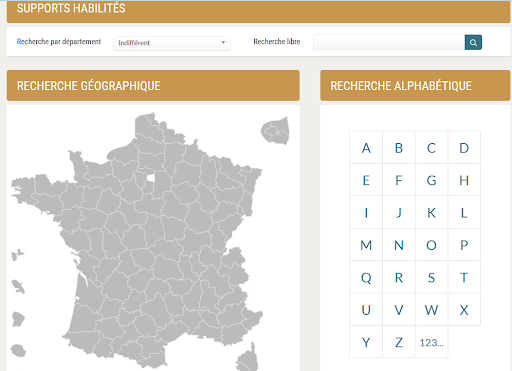
Task: Click the Martinique overseas island shape
Action: coord(19,287)
